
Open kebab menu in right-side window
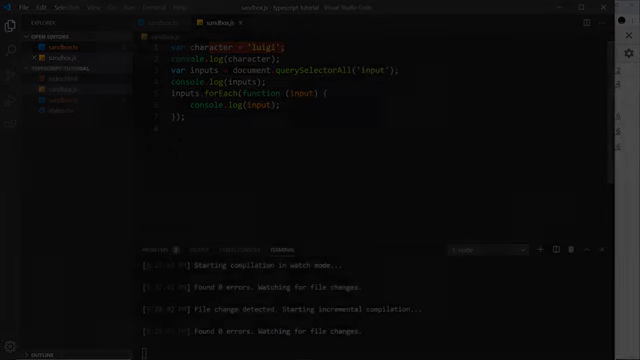(x=632, y=20)
